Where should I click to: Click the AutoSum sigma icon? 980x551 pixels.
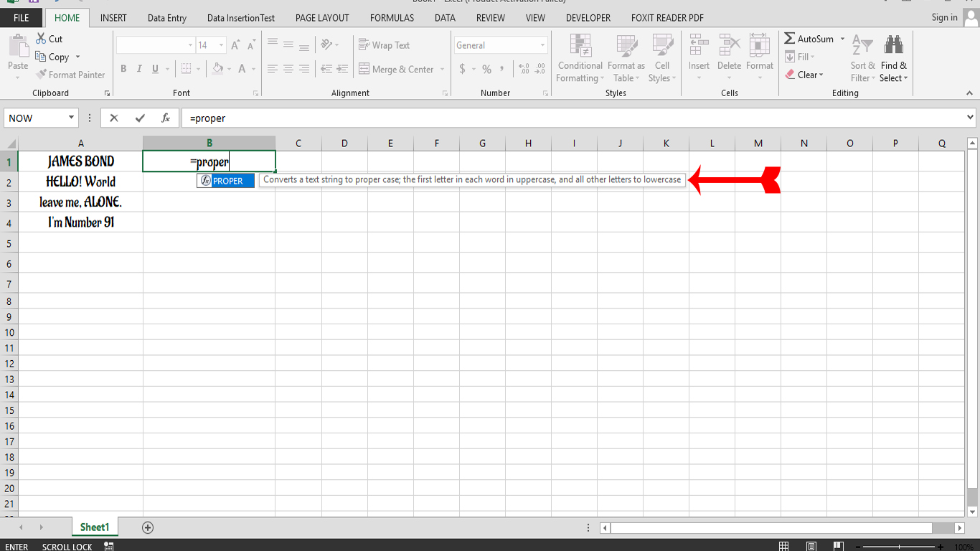point(789,39)
